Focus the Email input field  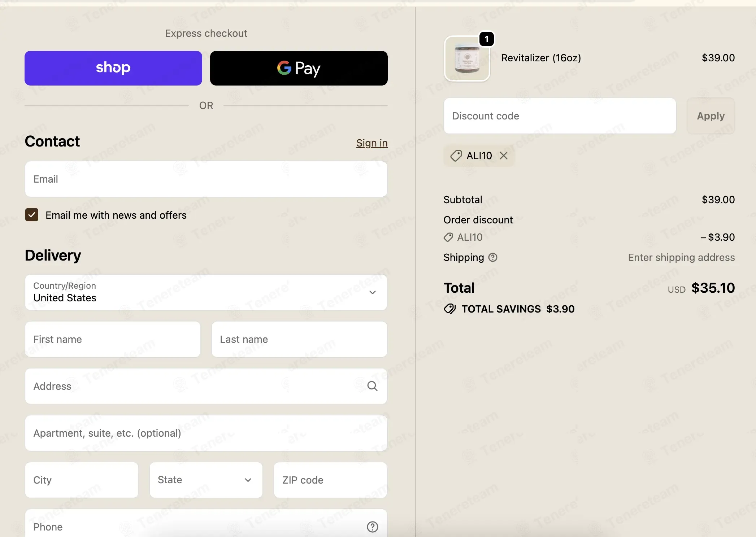(x=206, y=179)
